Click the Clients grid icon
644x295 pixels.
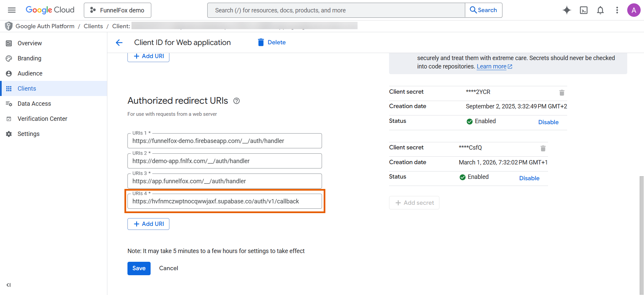(9, 89)
